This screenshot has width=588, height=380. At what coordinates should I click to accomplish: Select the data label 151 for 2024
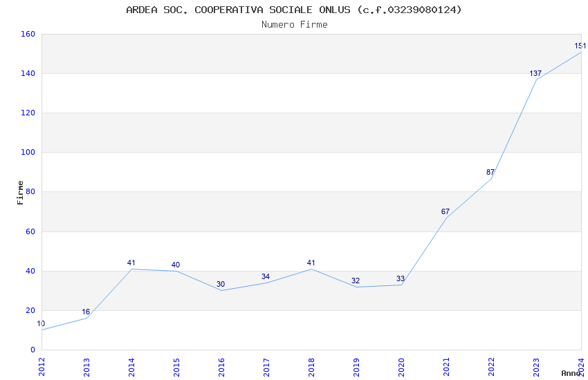[580, 46]
